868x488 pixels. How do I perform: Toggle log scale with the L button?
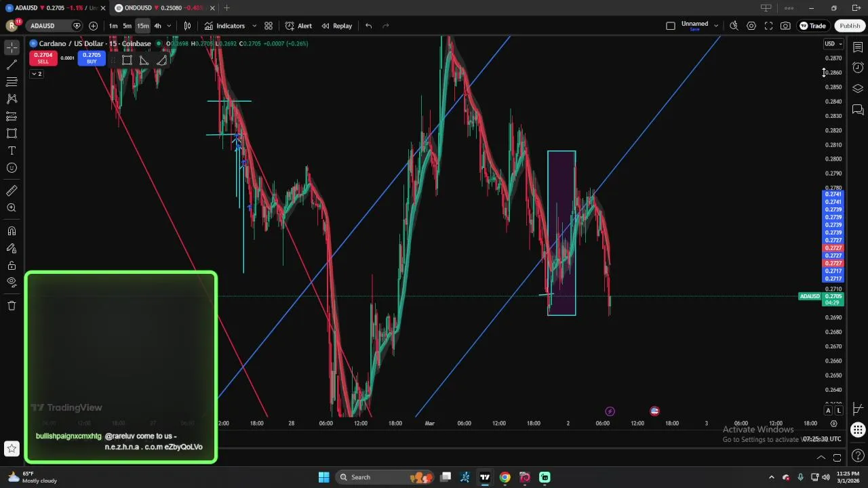click(839, 411)
